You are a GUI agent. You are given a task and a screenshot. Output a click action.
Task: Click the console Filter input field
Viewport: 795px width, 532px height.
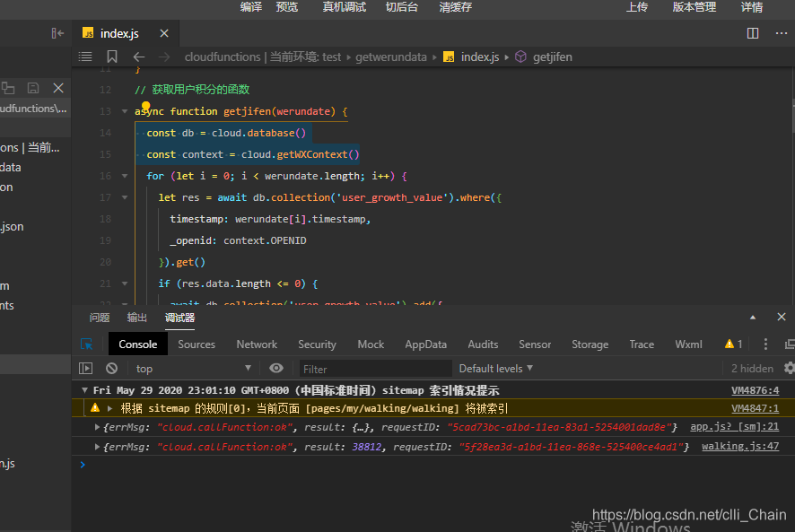click(x=375, y=369)
